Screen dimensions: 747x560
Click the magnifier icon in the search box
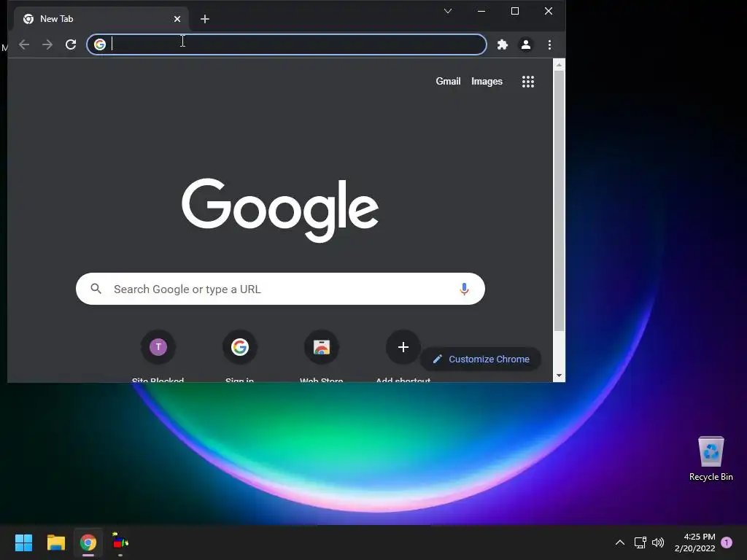[96, 289]
